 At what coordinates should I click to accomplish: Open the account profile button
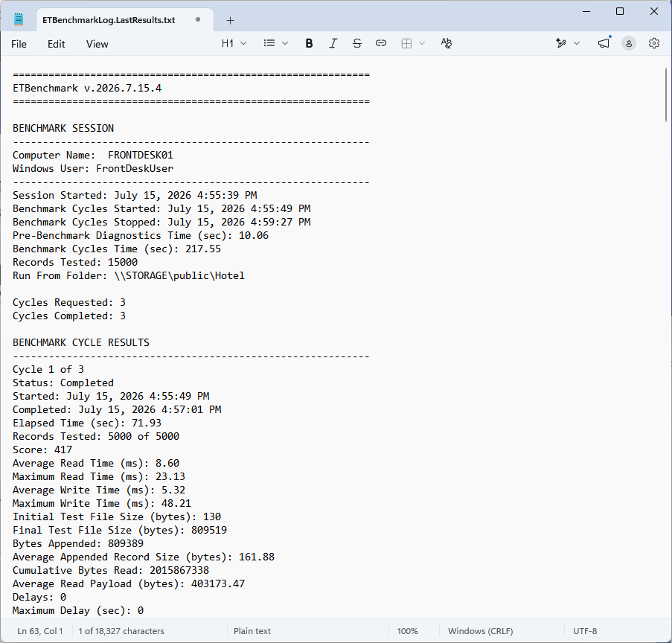(629, 43)
